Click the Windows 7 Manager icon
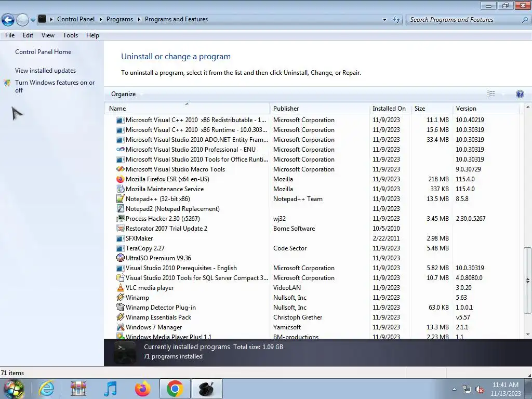 pos(120,327)
